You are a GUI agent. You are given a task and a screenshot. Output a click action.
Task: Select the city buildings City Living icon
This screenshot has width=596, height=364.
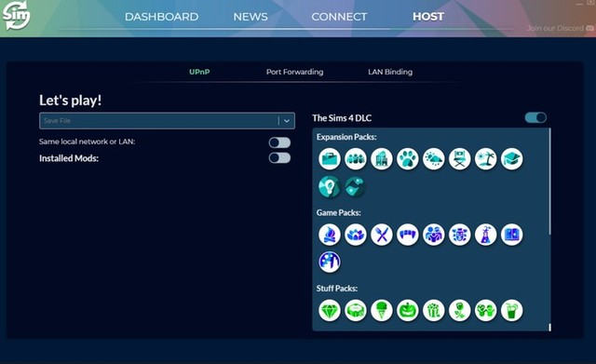pyautogui.click(x=381, y=158)
